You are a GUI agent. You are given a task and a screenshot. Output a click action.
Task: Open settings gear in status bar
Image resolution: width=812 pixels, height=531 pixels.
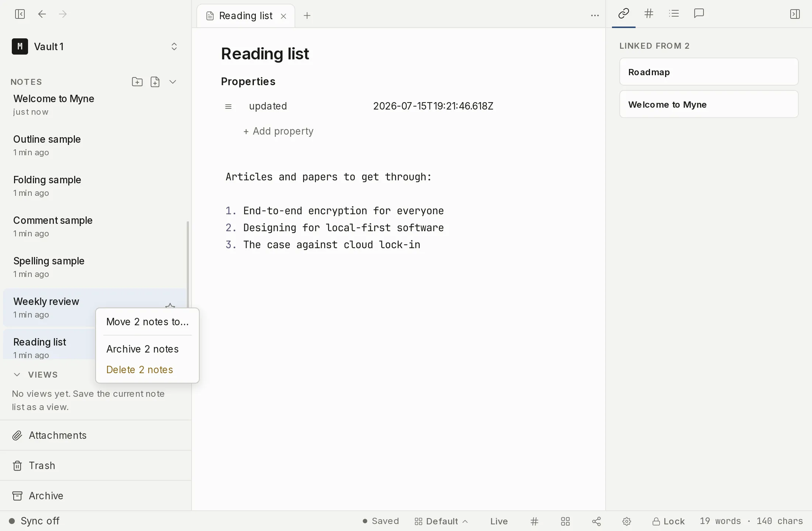627,521
